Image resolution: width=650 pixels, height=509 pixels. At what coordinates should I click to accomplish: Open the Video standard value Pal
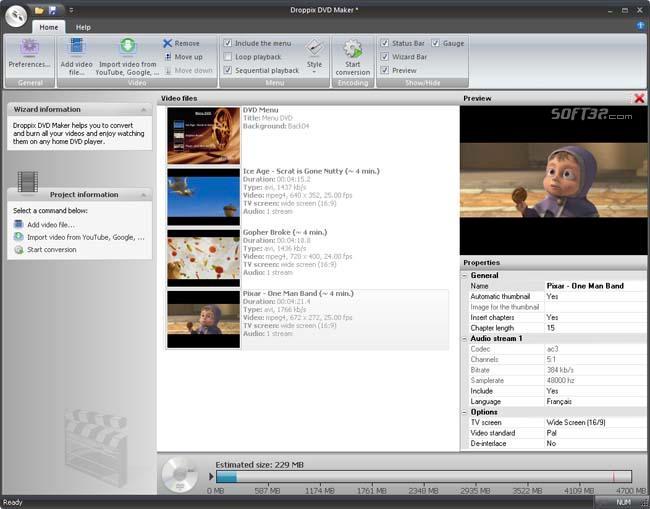[595, 433]
